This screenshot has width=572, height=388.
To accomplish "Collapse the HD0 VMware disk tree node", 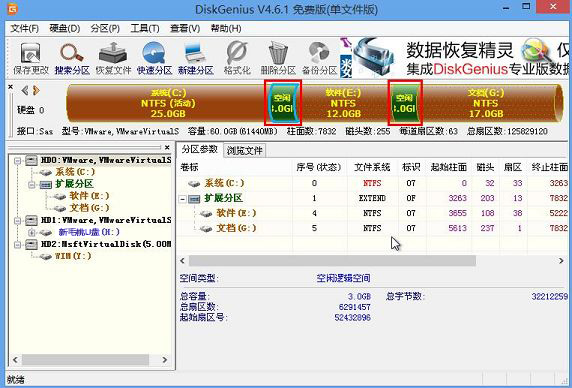I will pos(17,160).
